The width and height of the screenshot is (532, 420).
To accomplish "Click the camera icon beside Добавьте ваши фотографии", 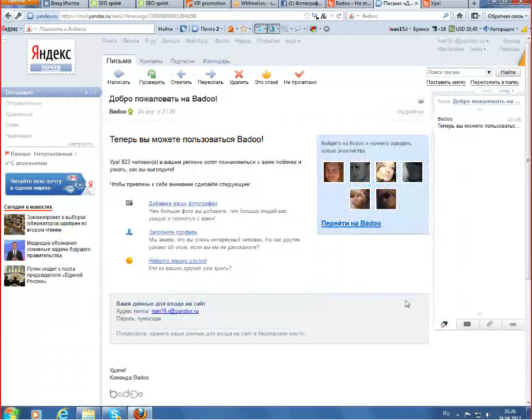I will pos(129,203).
